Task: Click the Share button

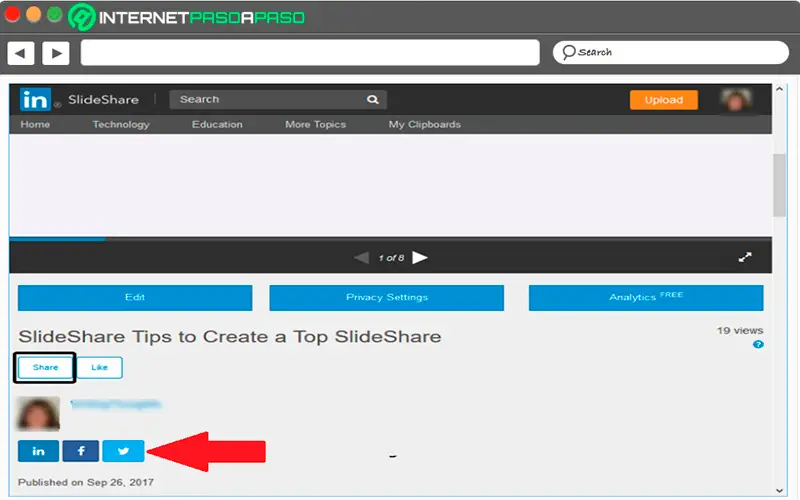Action: [45, 367]
